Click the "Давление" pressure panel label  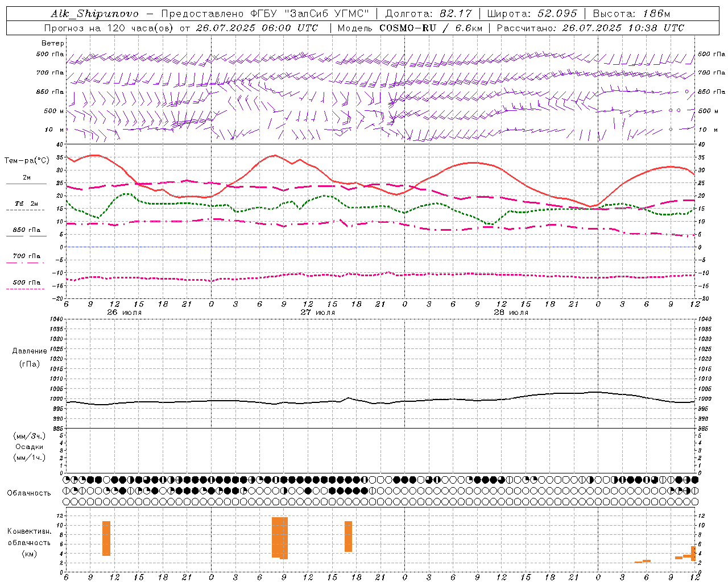30,351
